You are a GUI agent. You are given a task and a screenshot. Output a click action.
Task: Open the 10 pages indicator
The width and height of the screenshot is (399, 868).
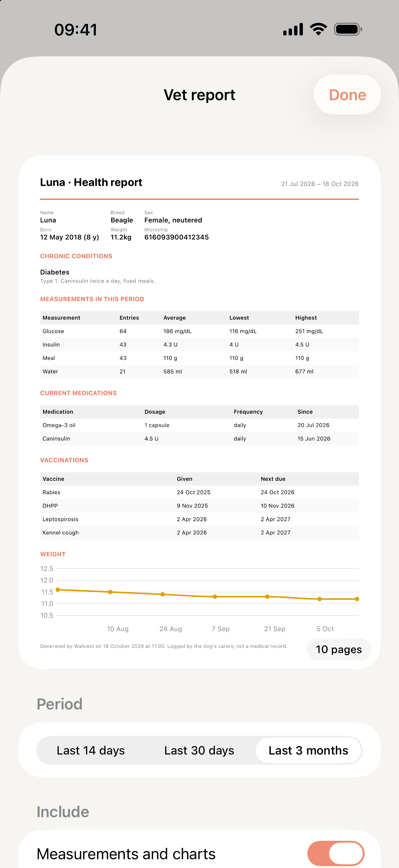[339, 649]
